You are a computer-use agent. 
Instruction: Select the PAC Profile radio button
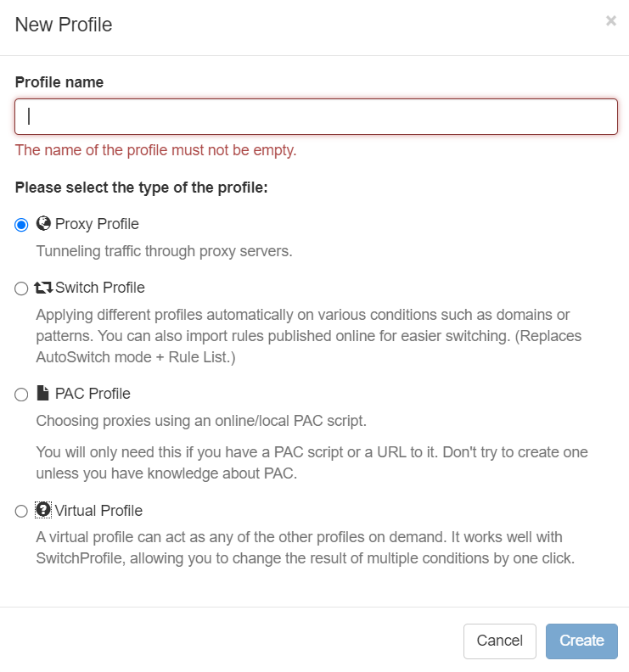(x=21, y=395)
